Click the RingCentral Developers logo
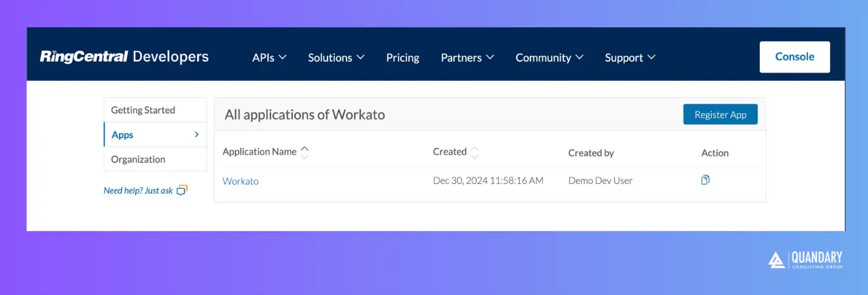Image resolution: width=868 pixels, height=295 pixels. pos(124,57)
